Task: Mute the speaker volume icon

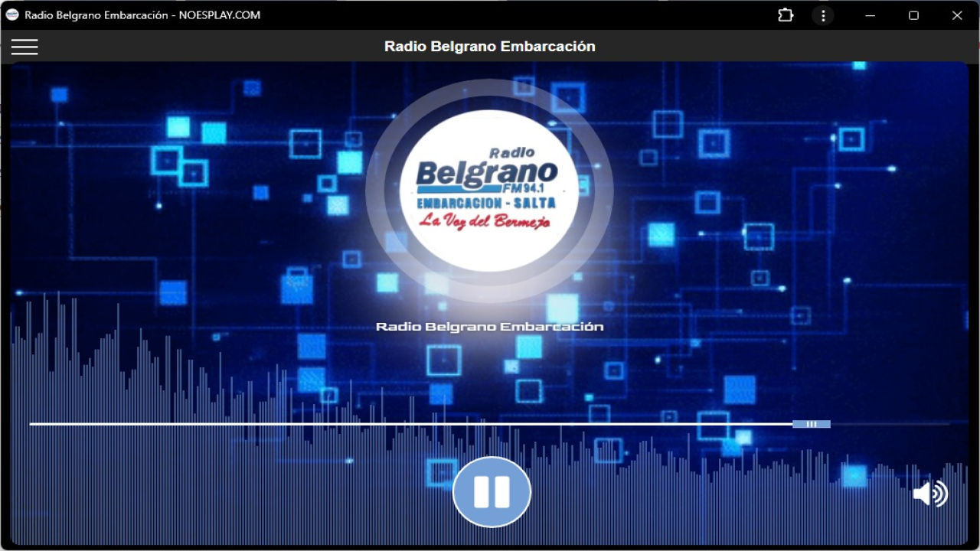Action: point(930,494)
